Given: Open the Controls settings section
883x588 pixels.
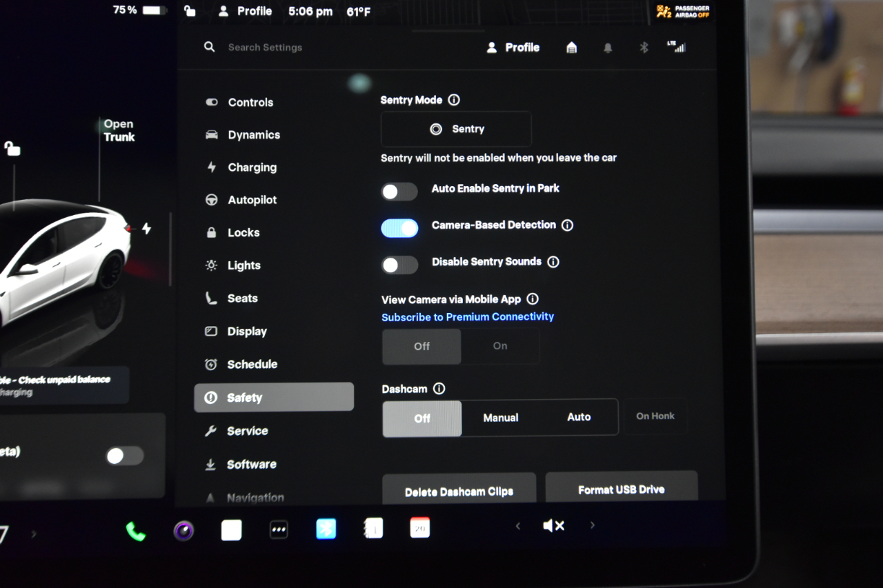Looking at the screenshot, I should click(249, 102).
